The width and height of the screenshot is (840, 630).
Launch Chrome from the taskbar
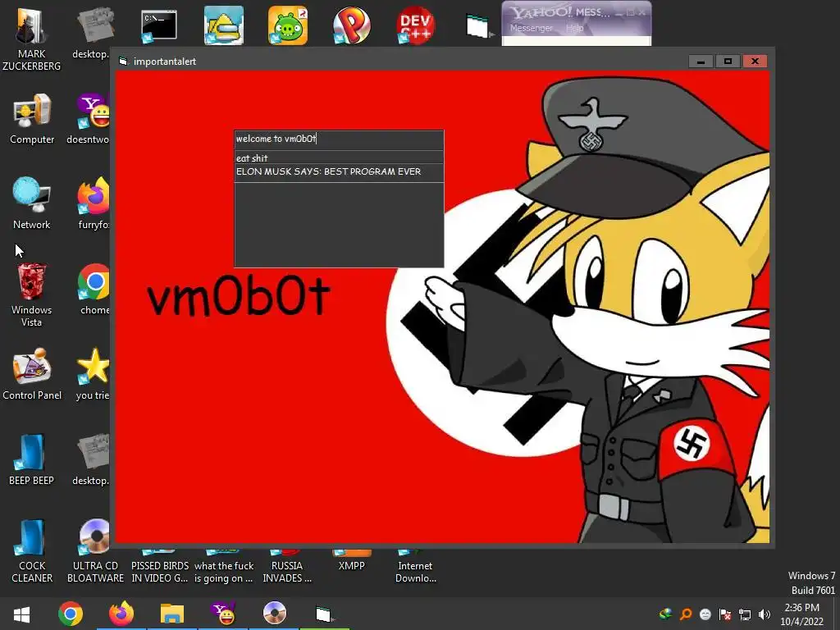(71, 614)
